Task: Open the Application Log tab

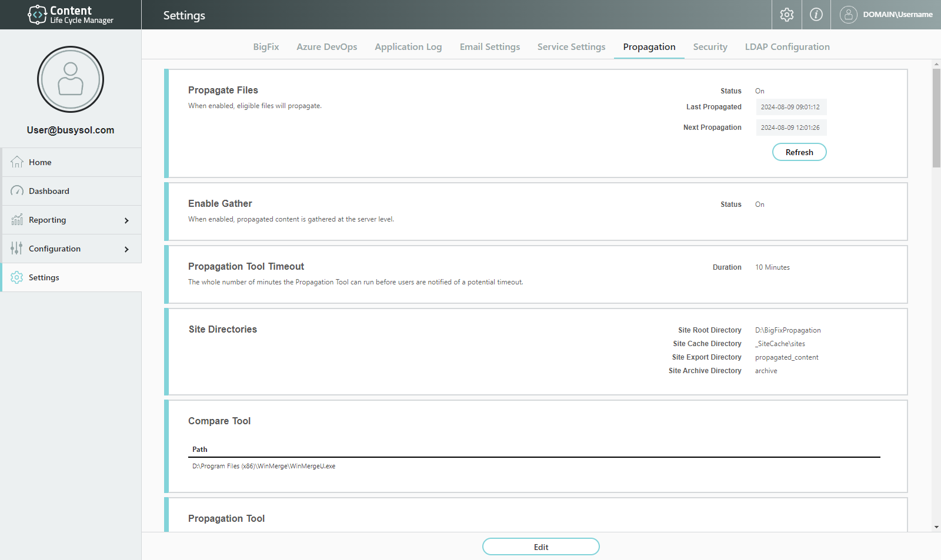Action: tap(408, 47)
